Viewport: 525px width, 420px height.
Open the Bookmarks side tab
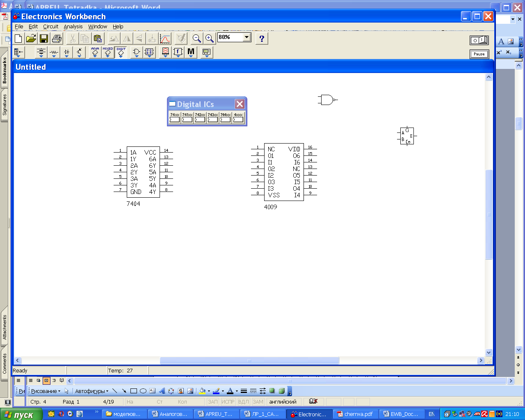(5, 71)
